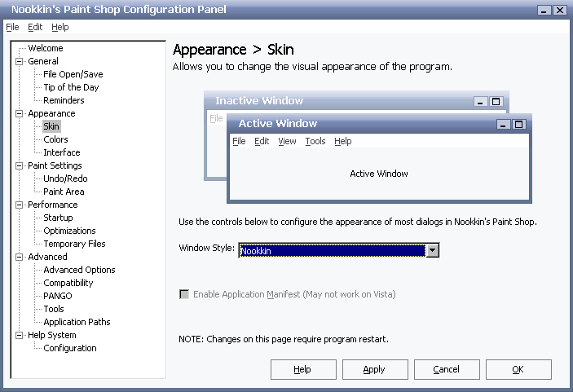
Task: Open the File menu
Action: [12, 27]
